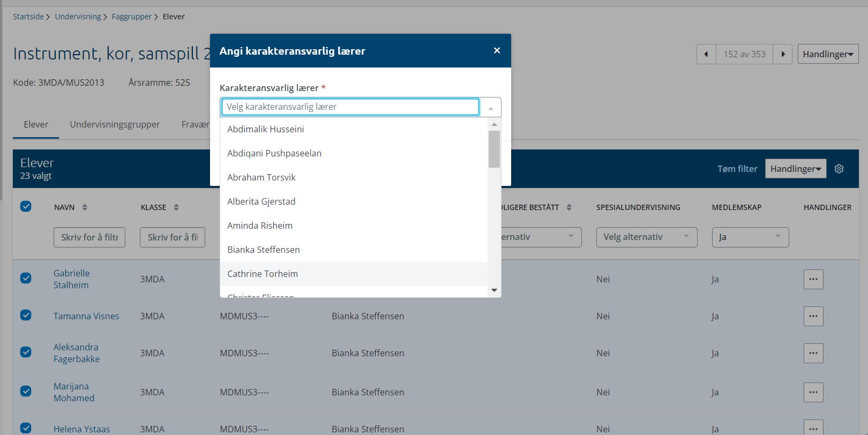Open row actions for Gabrielle Stalheim
The height and width of the screenshot is (435, 868).
(813, 279)
